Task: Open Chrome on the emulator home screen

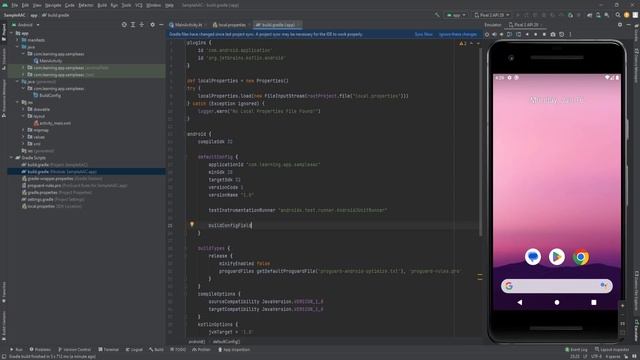Action: pyautogui.click(x=581, y=257)
